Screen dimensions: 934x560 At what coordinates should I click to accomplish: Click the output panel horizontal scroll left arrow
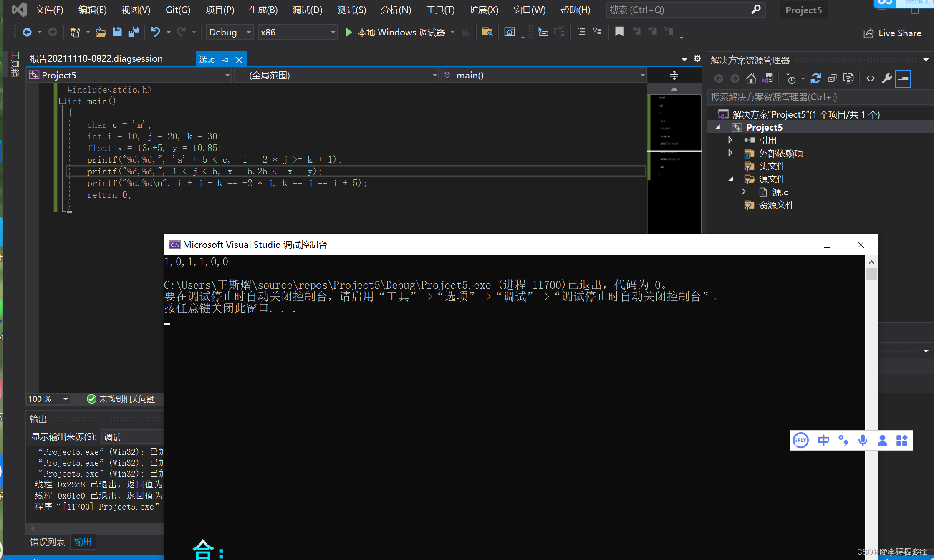[33, 529]
